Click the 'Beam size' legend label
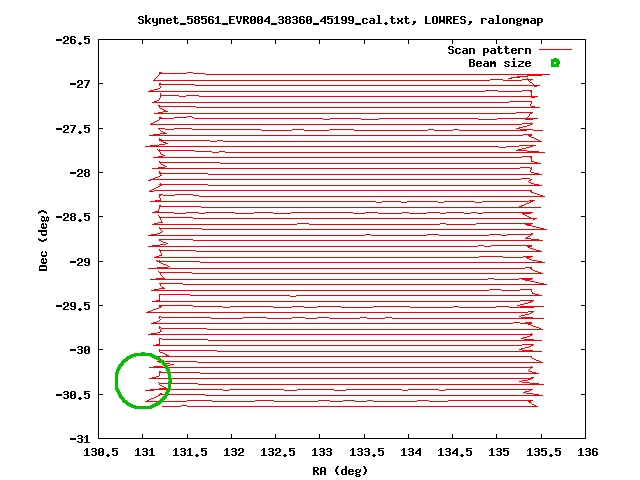The height and width of the screenshot is (480, 640). (500, 63)
